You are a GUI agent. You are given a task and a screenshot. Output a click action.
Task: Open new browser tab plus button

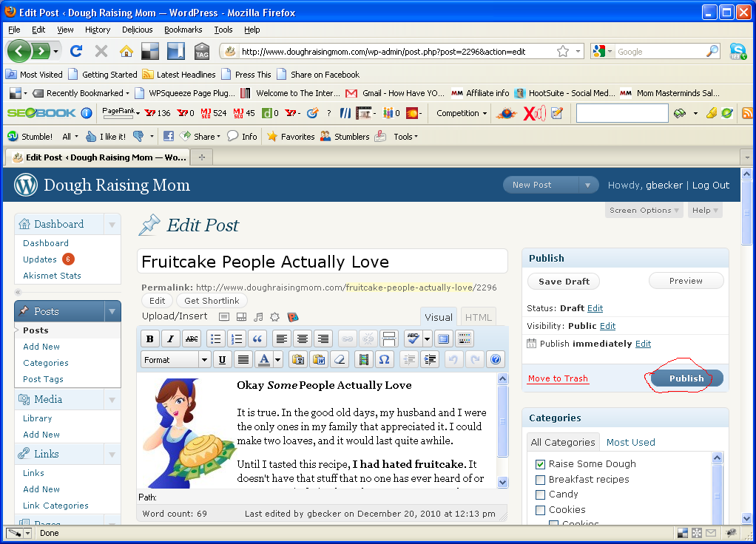[x=202, y=157]
